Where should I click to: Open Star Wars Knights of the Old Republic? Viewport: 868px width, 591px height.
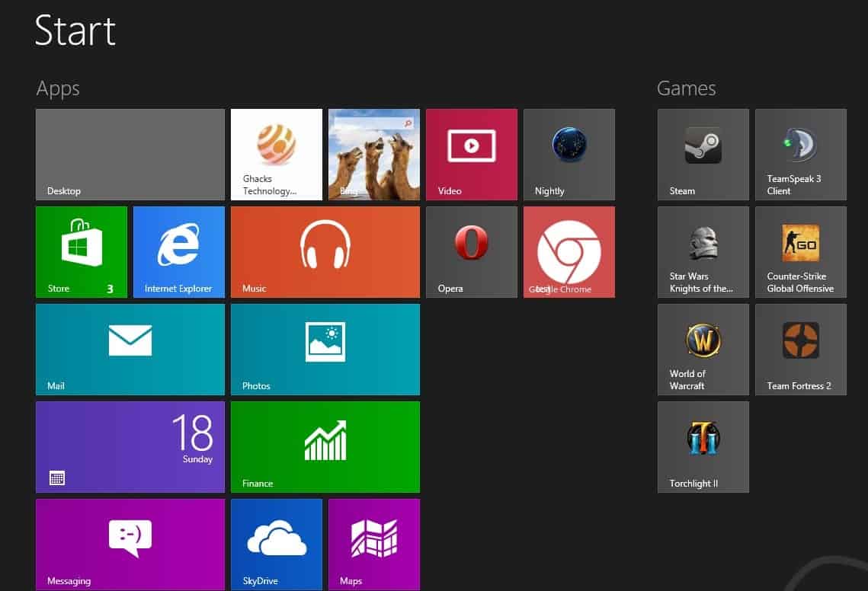point(702,251)
